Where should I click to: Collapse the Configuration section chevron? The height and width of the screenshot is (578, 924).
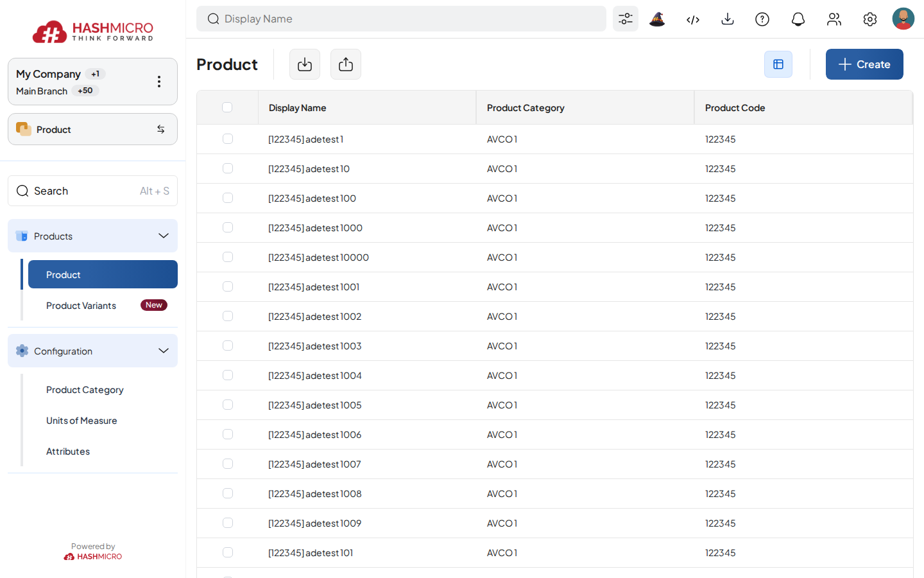click(x=164, y=351)
